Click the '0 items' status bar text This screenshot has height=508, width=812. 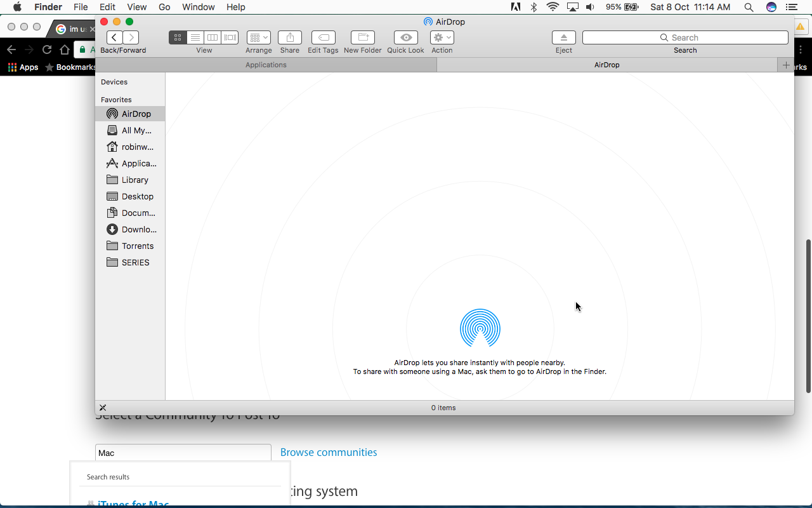tap(443, 408)
